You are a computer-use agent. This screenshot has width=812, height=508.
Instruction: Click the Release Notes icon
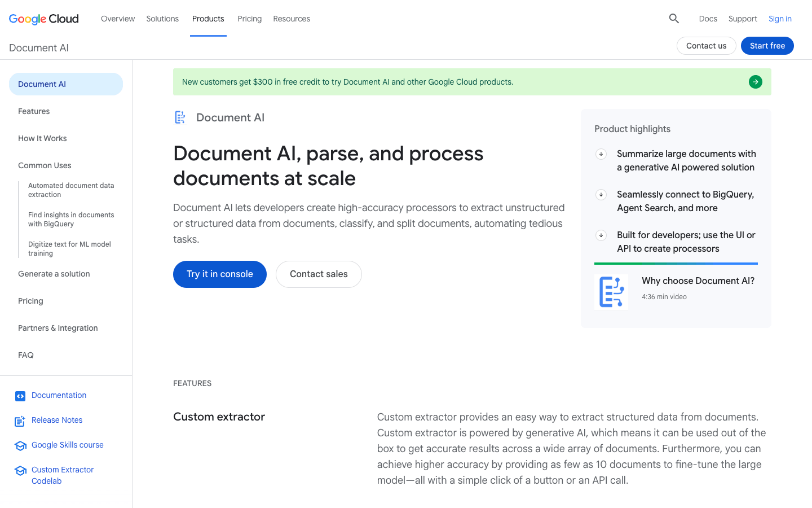[x=20, y=421]
